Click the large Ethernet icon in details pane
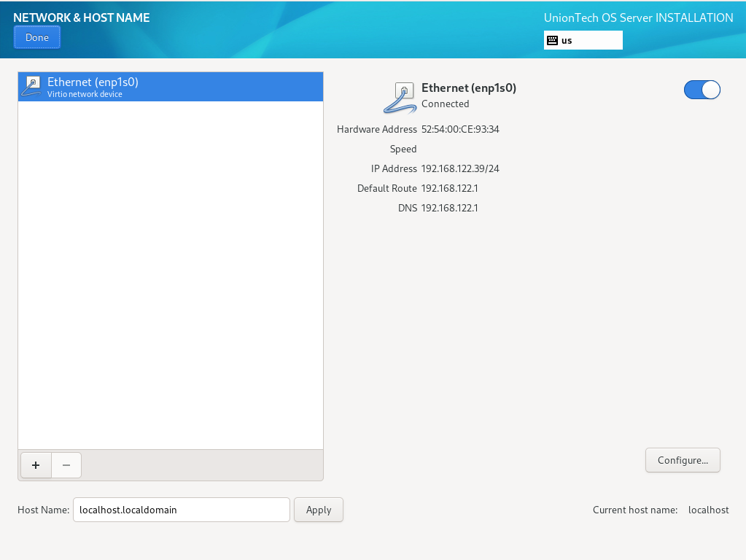 400,98
